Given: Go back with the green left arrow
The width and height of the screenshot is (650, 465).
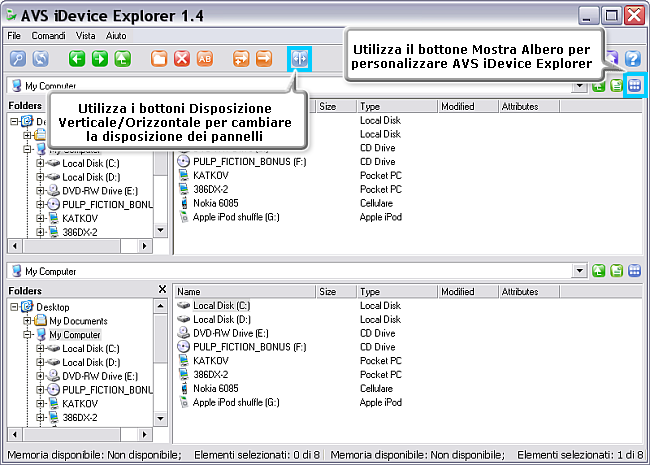Looking at the screenshot, I should point(77,59).
